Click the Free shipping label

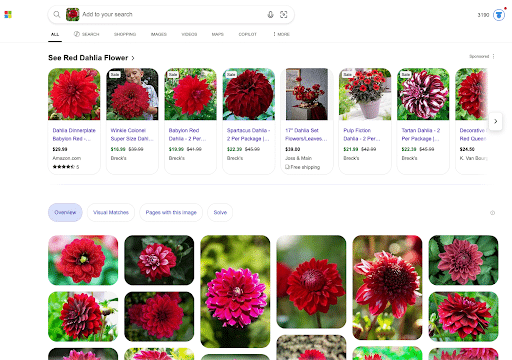pos(302,167)
